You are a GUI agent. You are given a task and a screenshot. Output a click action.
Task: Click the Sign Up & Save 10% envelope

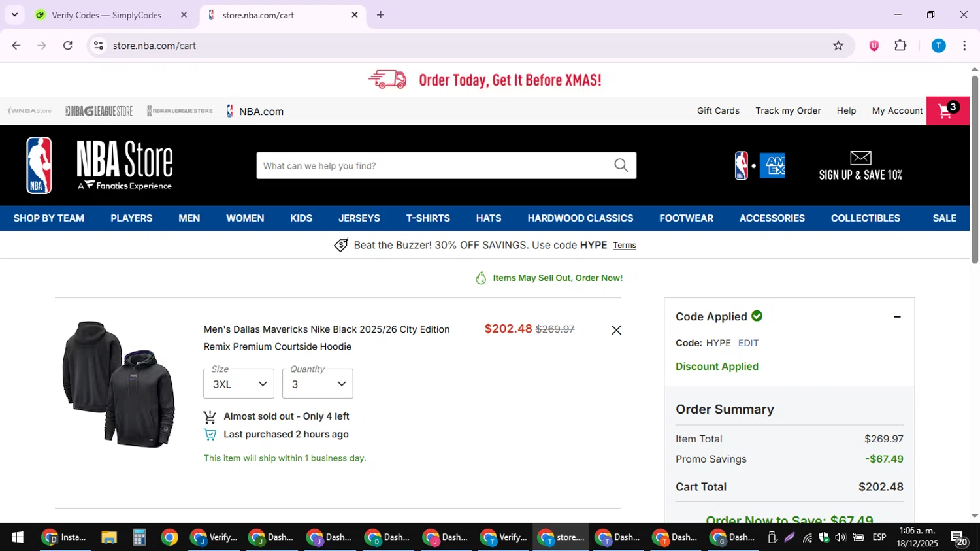(860, 165)
